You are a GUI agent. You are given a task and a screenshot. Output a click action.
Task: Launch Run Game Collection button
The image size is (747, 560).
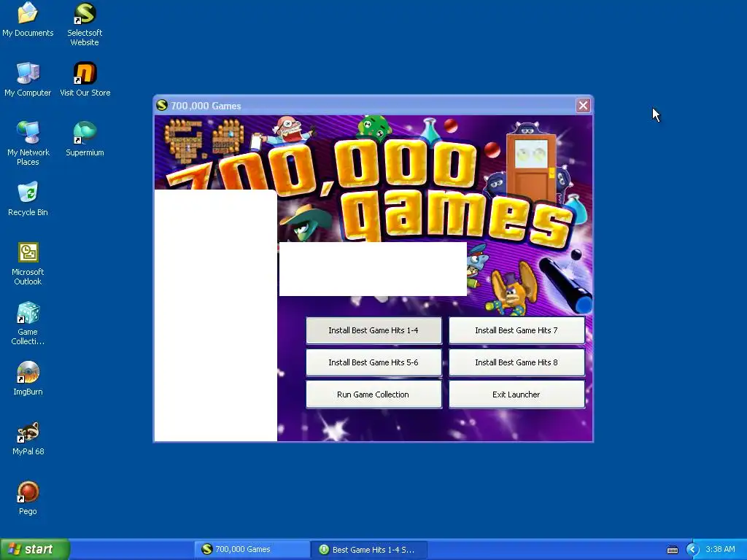373,394
